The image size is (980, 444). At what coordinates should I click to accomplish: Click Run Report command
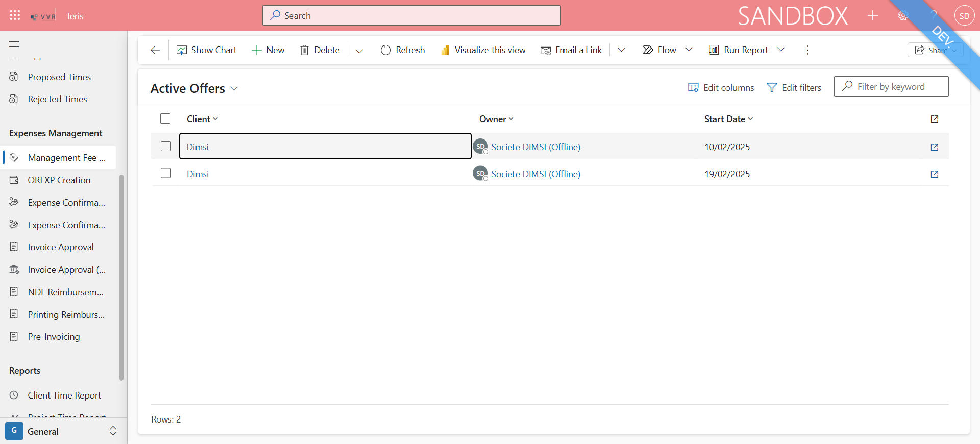click(x=739, y=50)
